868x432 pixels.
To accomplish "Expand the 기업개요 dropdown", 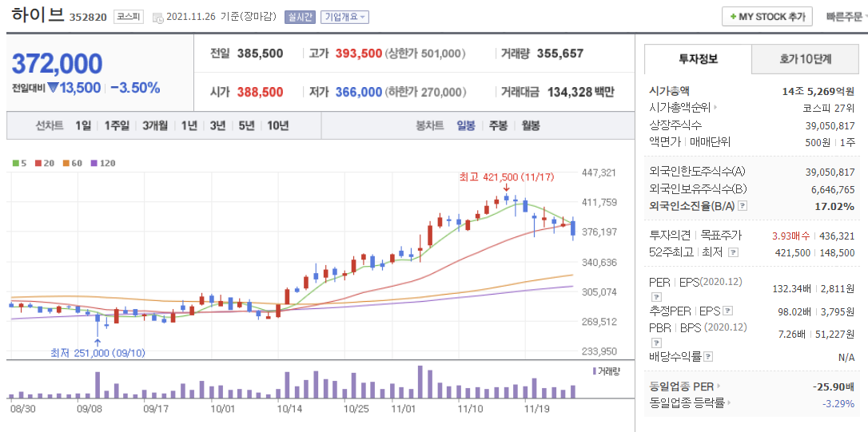I will (344, 17).
